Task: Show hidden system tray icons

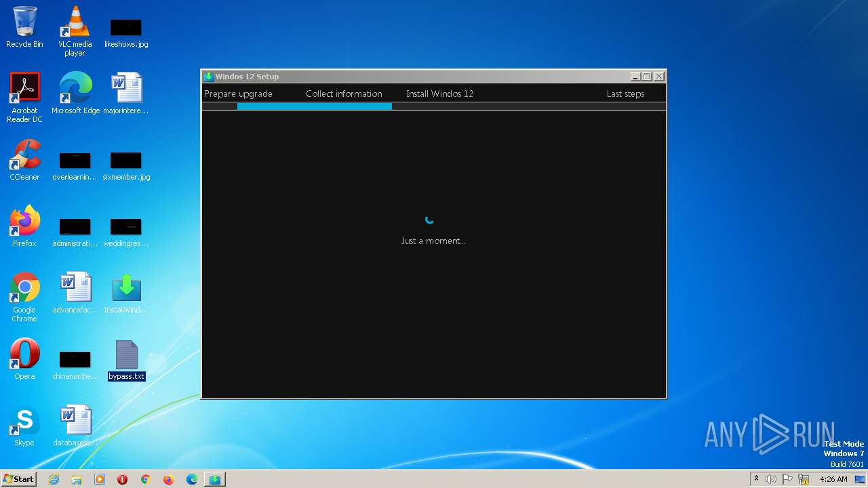Action: pyautogui.click(x=756, y=479)
